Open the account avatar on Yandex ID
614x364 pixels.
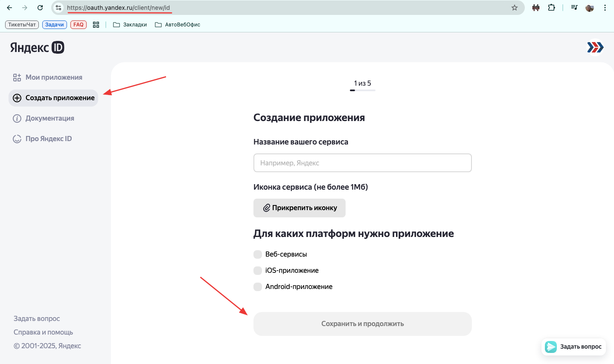point(595,47)
